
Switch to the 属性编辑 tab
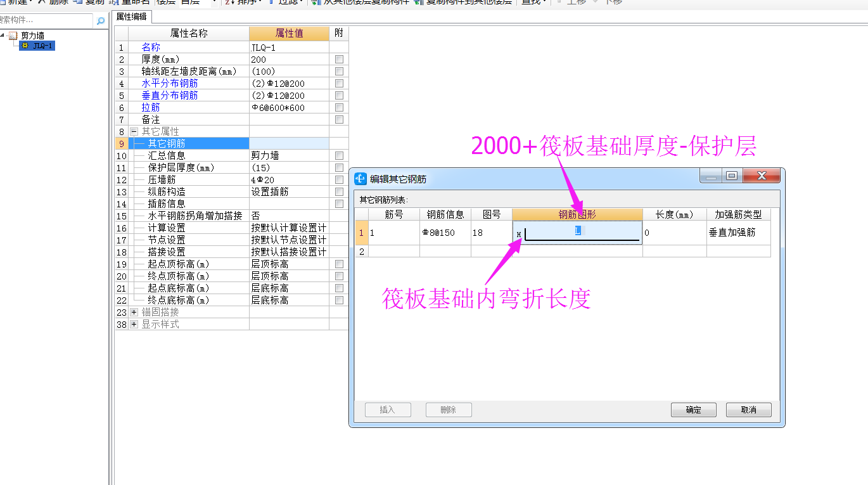point(131,17)
